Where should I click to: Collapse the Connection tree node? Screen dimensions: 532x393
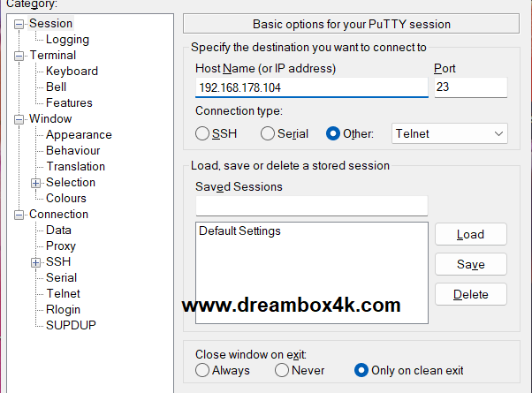(x=19, y=215)
